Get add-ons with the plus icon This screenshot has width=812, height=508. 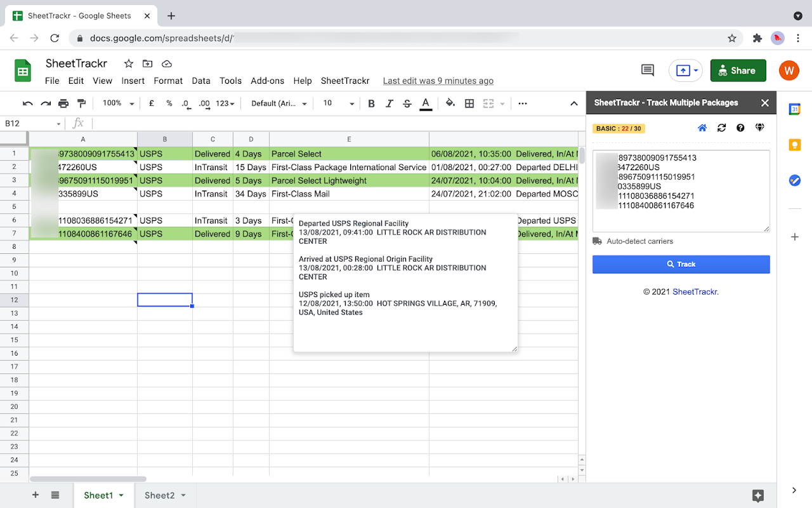(794, 237)
